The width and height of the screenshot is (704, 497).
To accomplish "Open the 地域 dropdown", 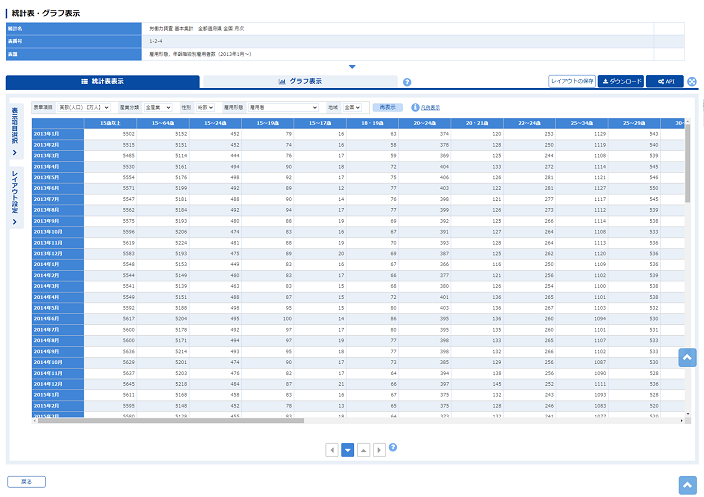I will point(352,106).
